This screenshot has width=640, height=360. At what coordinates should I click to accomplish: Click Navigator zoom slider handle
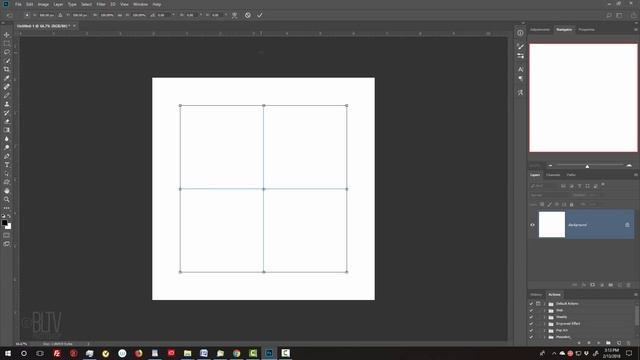pyautogui.click(x=587, y=166)
